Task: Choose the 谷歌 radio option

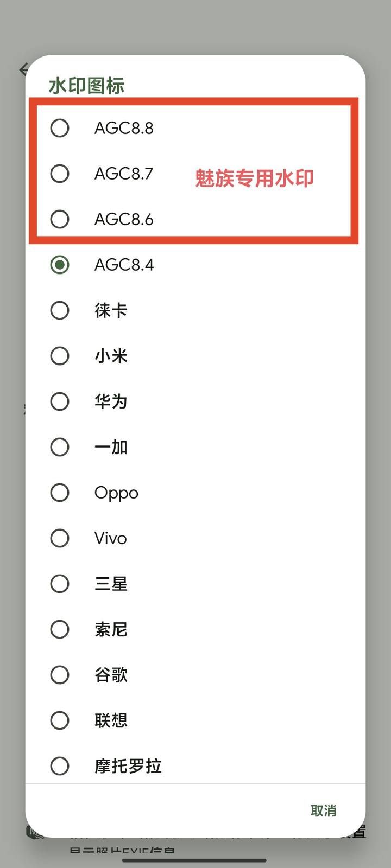Action: point(60,675)
